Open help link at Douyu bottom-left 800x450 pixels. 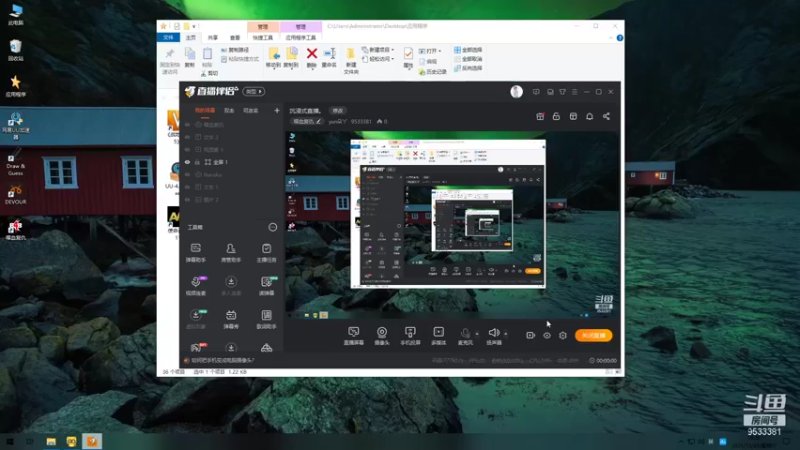[x=219, y=360]
